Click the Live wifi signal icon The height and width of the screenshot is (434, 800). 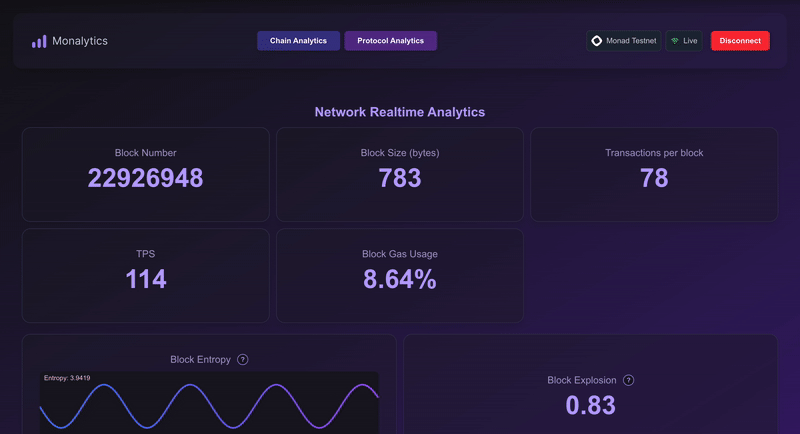coord(676,41)
